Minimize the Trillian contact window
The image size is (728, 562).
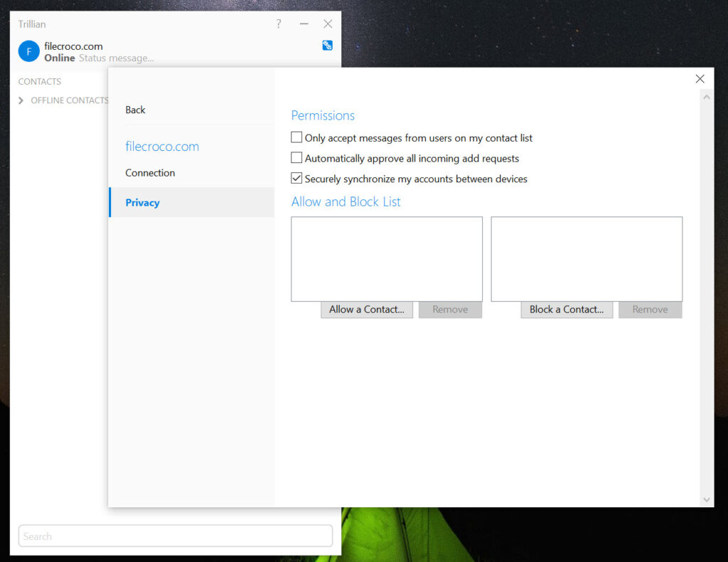304,24
